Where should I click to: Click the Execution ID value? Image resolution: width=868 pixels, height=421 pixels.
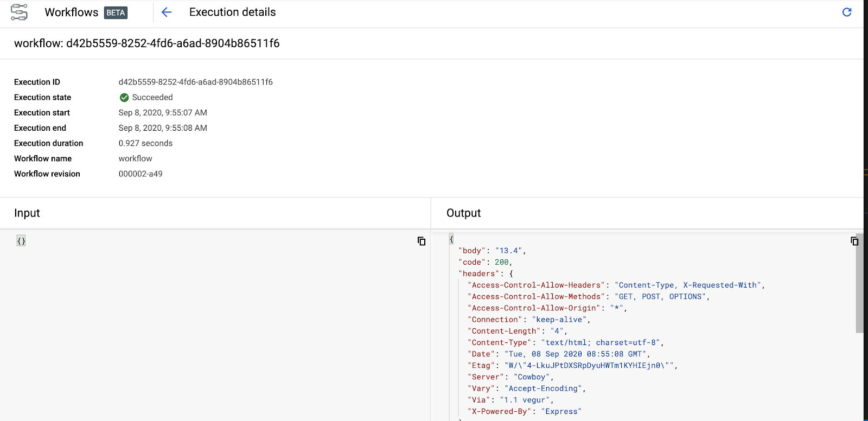195,82
